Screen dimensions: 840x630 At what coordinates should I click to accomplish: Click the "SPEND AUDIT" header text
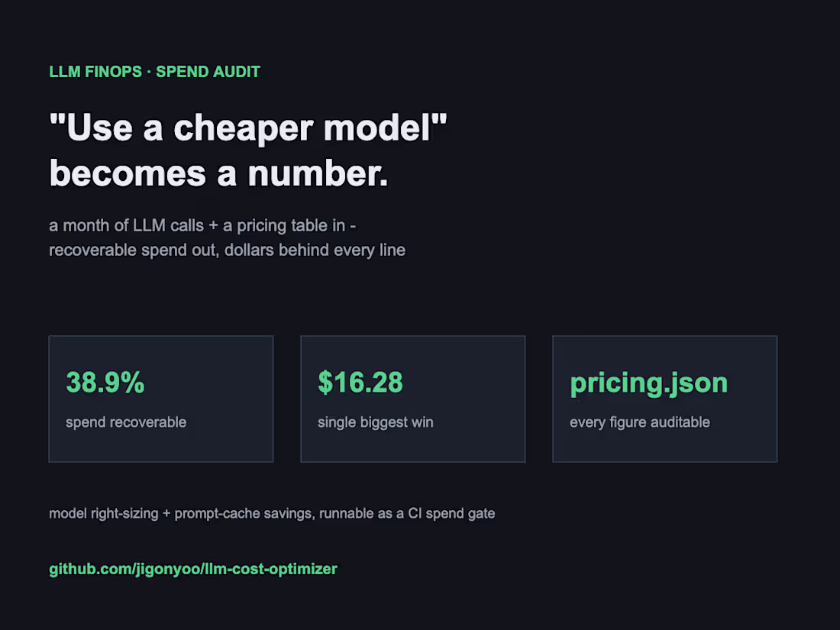[208, 72]
